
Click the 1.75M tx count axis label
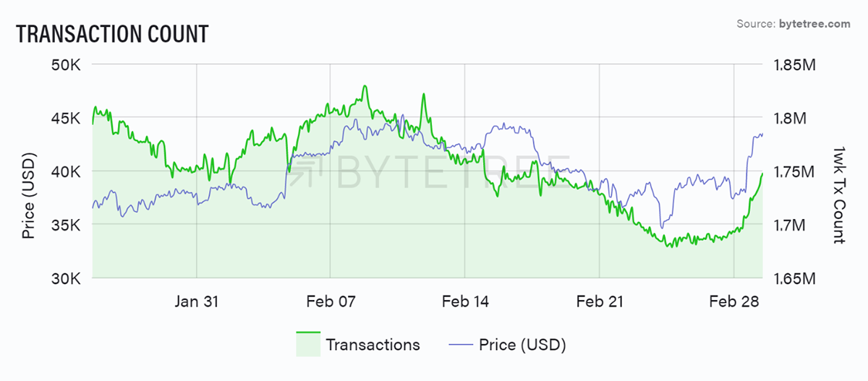point(795,172)
